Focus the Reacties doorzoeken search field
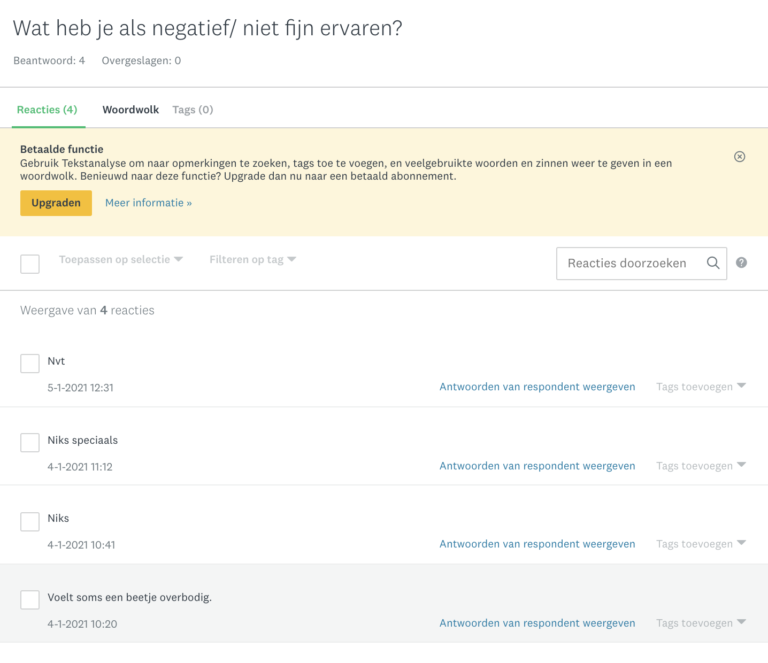The width and height of the screenshot is (768, 663). coord(642,263)
